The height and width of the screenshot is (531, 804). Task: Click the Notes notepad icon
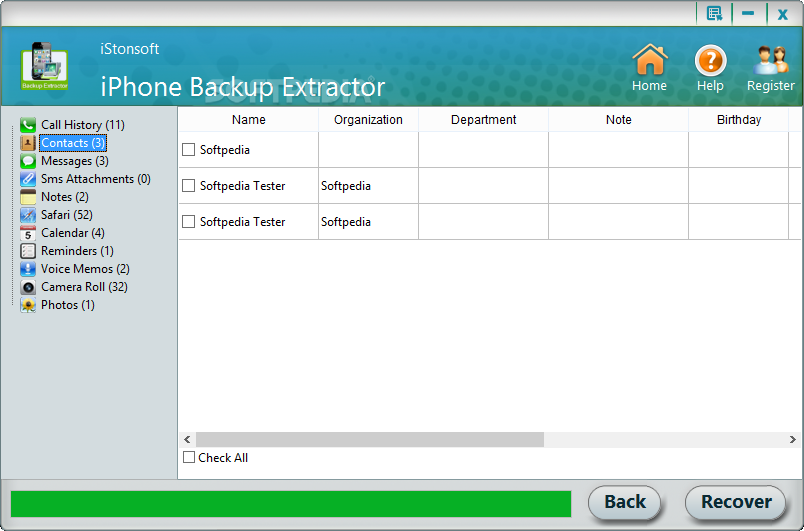pyautogui.click(x=28, y=197)
